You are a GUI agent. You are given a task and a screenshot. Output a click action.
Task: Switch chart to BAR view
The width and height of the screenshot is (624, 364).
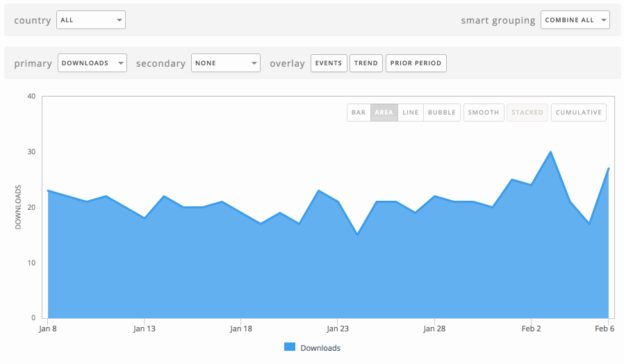359,113
